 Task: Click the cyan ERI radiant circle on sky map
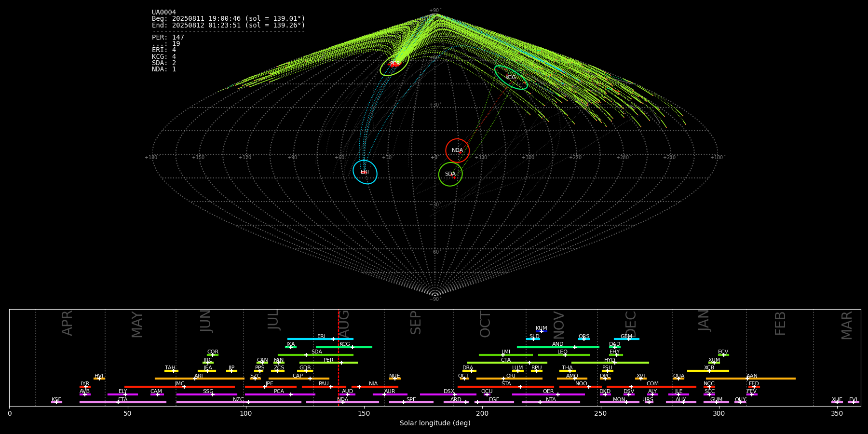[365, 172]
